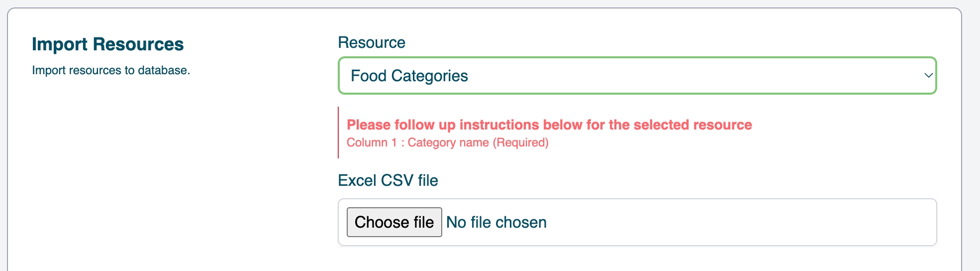Click empty area inside the file input box
This screenshot has width=980, height=271.
click(x=746, y=222)
